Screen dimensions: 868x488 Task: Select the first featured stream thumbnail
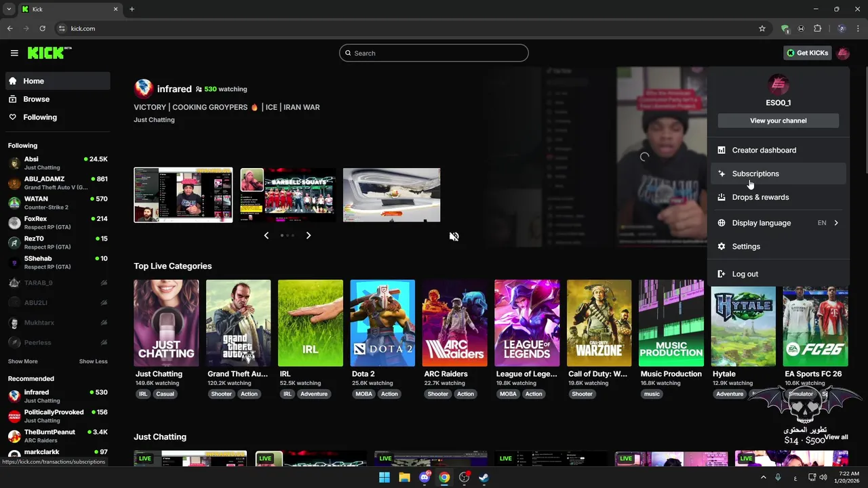[183, 195]
